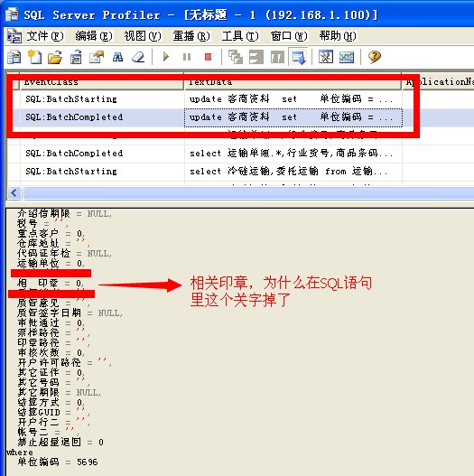
Task: Start the trace with the green play button
Action: pyautogui.click(x=166, y=57)
